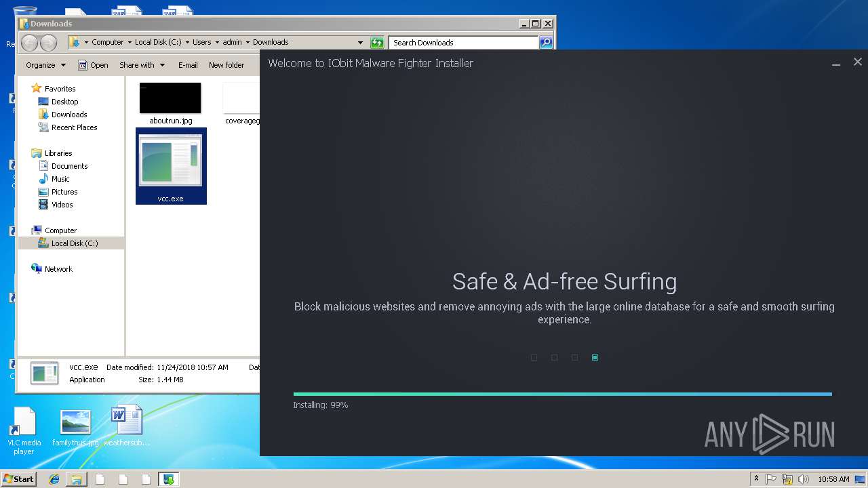Screen dimensions: 868x488
Task: Select the fourth highlighted slide dot
Action: tap(595, 357)
